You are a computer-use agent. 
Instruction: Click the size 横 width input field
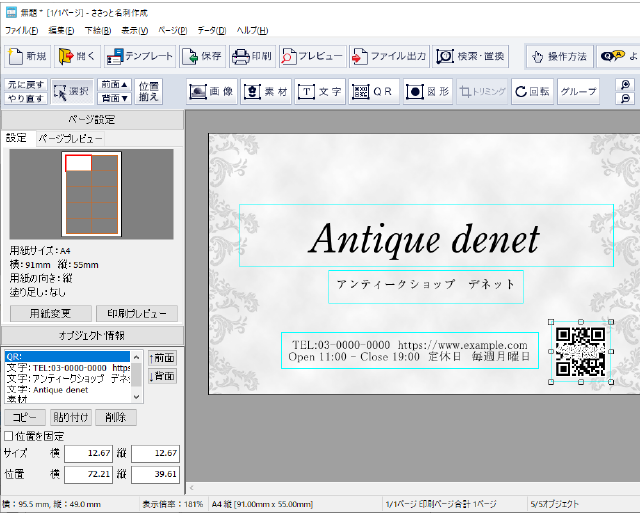(89, 454)
